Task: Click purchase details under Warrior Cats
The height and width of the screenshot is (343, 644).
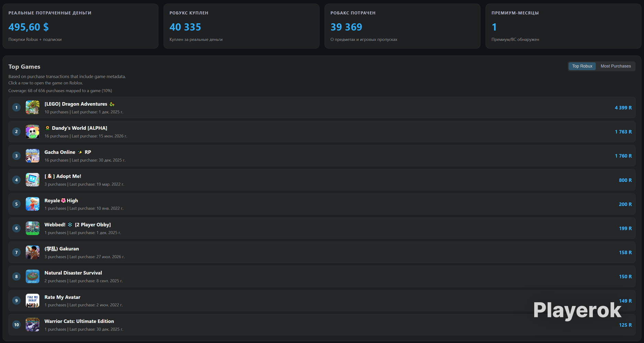Action: [84, 329]
